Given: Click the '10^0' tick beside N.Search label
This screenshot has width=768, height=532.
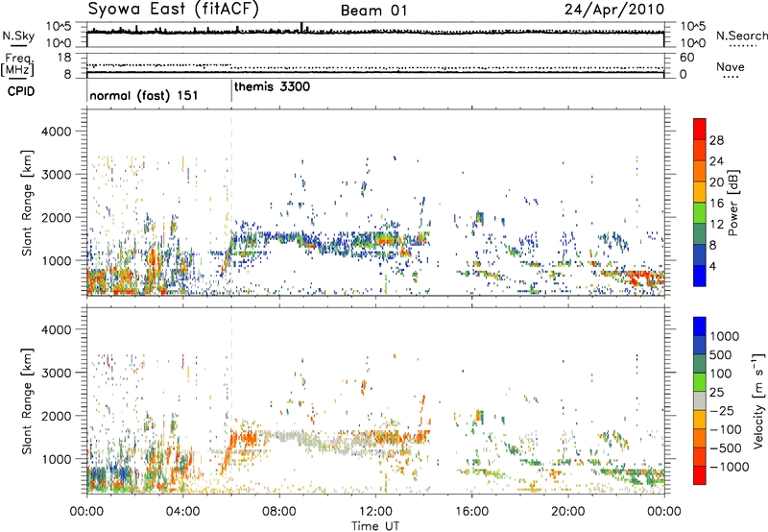Looking at the screenshot, I should point(692,43).
